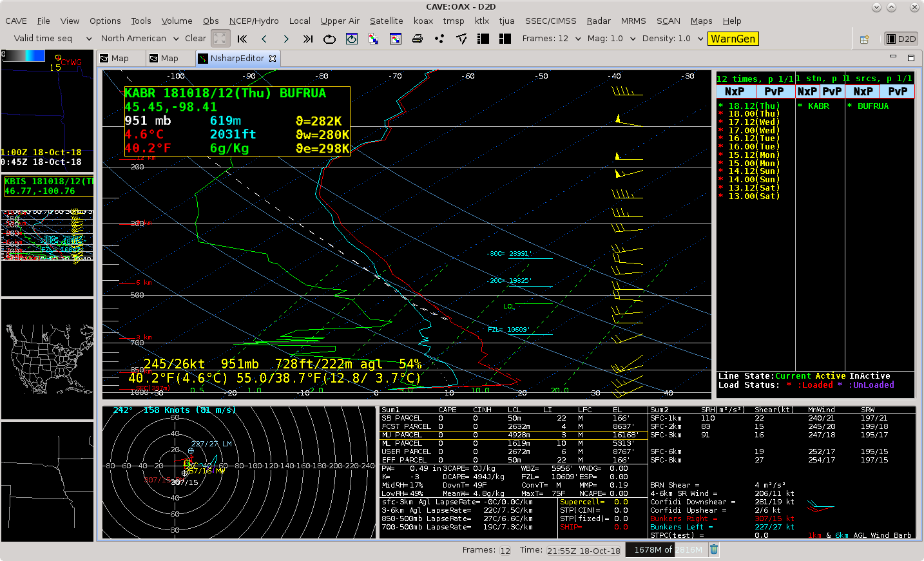This screenshot has height=561, width=924.
Task: Open the CAVE menu
Action: coord(16,21)
